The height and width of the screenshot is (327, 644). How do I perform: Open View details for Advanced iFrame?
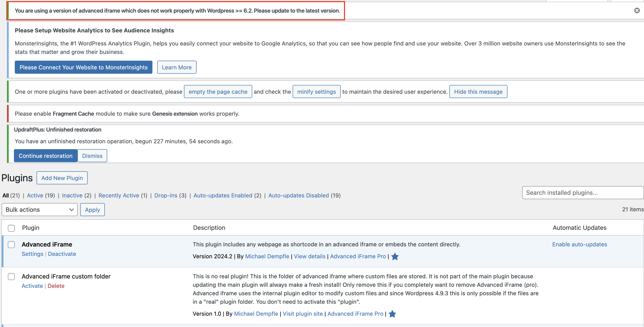pyautogui.click(x=310, y=257)
